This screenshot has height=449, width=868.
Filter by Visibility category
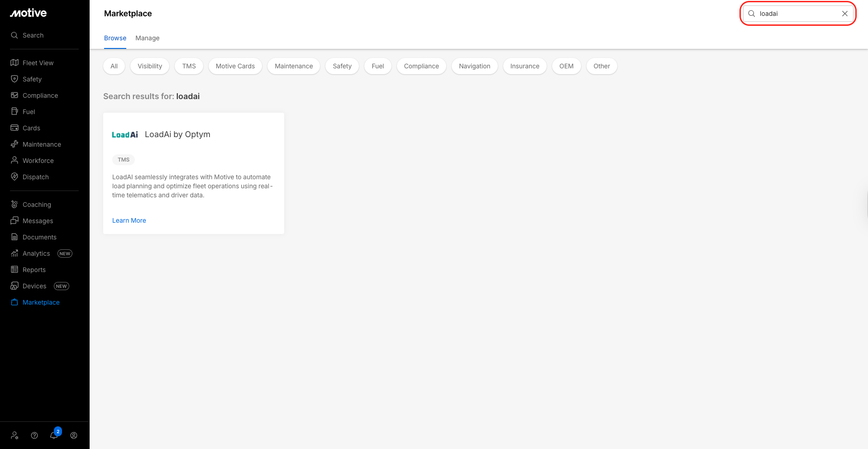tap(150, 66)
